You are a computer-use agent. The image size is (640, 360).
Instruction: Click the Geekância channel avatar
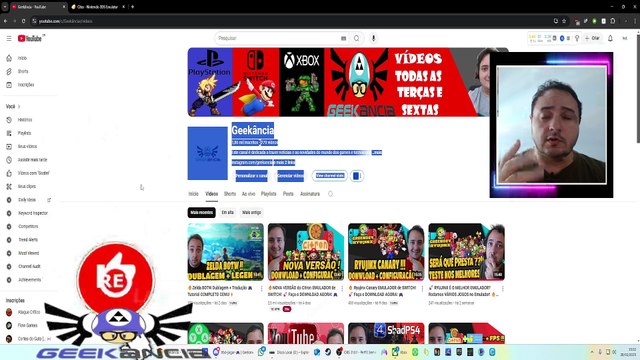[208, 153]
